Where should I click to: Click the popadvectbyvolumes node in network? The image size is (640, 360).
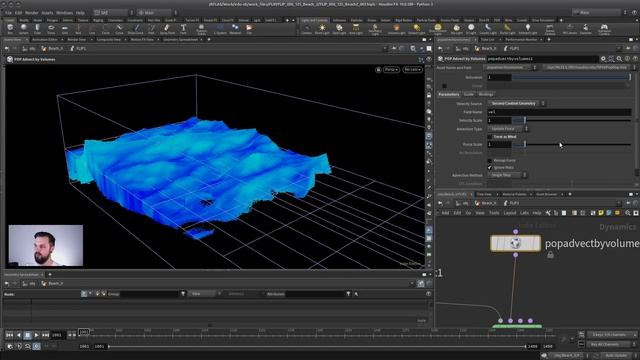click(516, 243)
